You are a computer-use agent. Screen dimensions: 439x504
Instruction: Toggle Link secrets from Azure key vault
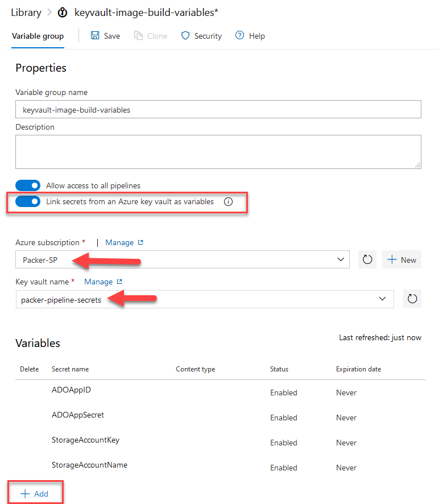[28, 201]
